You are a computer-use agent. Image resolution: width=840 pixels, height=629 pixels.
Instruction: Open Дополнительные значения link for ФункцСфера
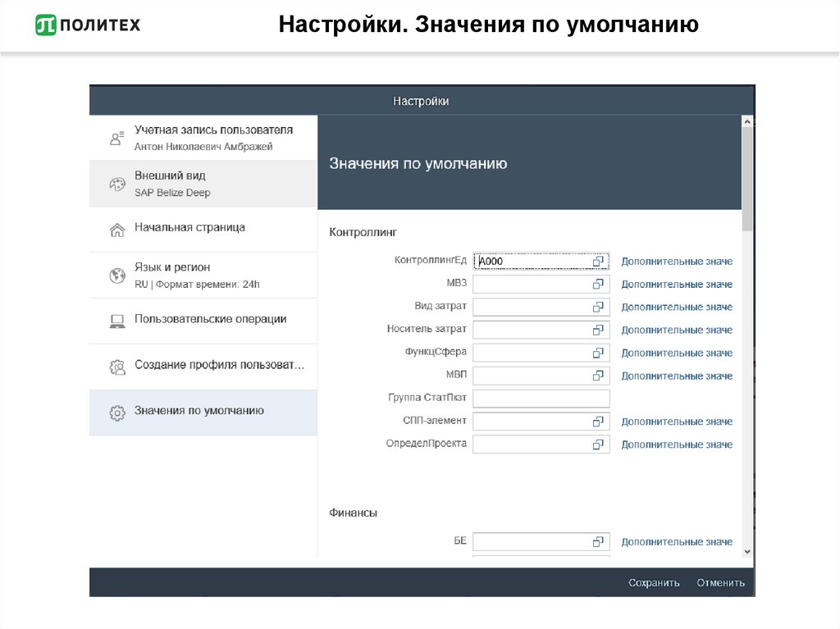(x=676, y=353)
